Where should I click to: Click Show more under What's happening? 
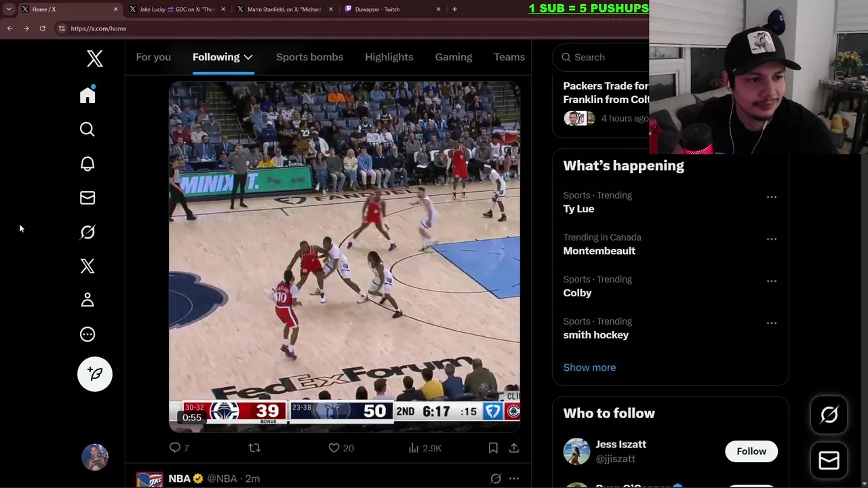tap(589, 367)
